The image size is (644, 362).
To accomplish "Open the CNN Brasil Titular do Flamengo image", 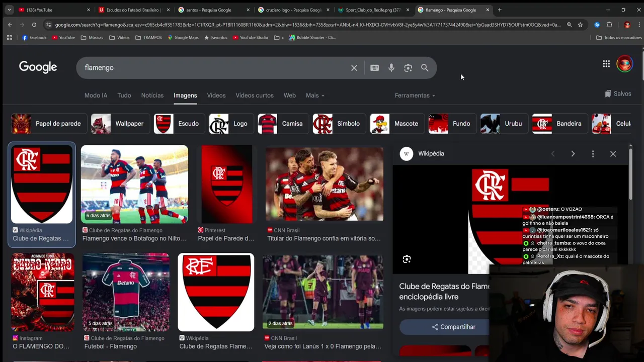I will point(325,184).
